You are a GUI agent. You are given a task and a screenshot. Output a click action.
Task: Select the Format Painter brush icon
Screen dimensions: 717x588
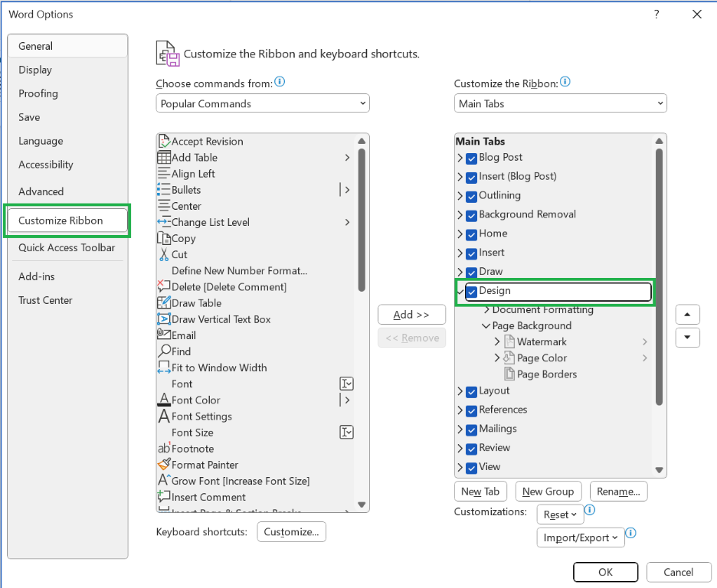click(164, 465)
